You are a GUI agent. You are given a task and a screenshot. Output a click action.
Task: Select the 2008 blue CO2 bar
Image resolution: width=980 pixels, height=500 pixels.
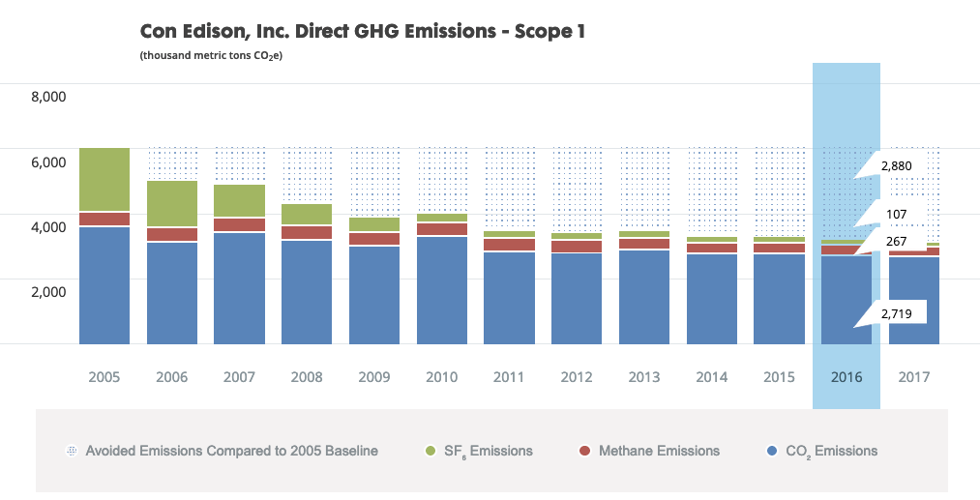pyautogui.click(x=307, y=292)
